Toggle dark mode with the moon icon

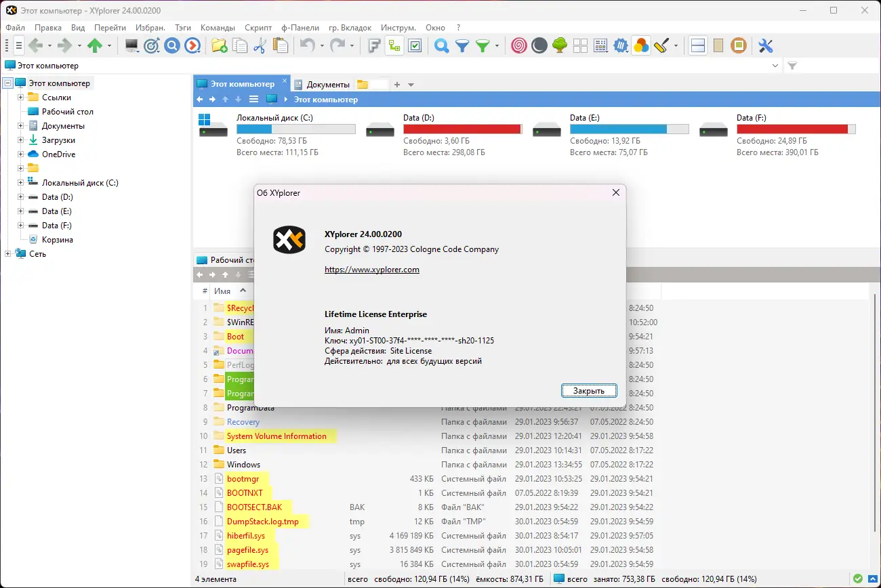539,45
